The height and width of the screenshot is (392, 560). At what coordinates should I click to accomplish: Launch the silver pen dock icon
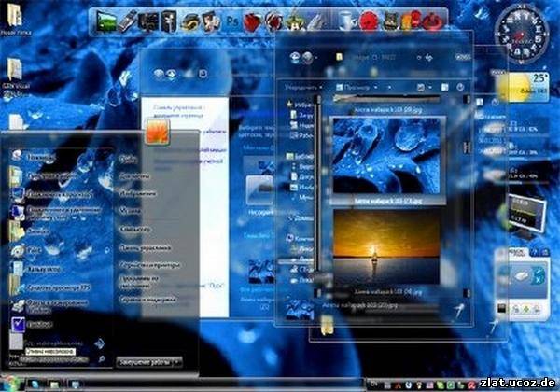(316, 21)
